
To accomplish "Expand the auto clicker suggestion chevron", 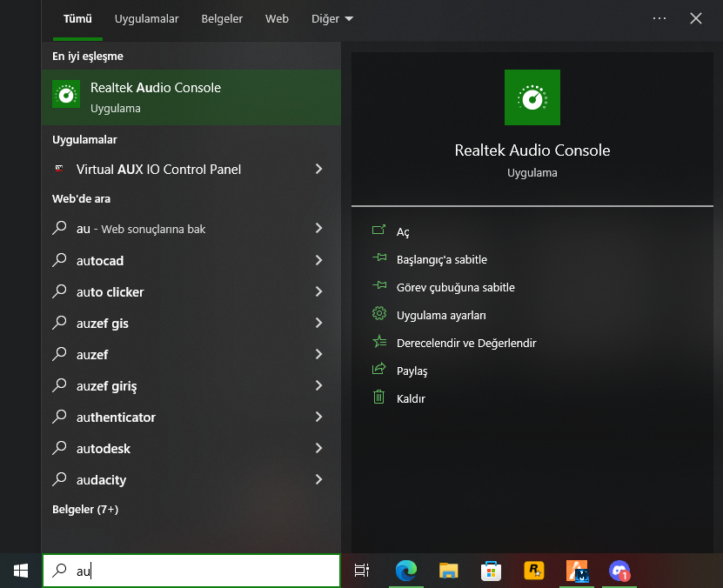I will click(318, 291).
